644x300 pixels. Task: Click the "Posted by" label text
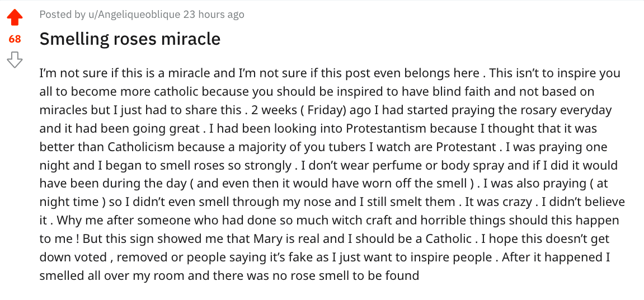pos(59,15)
